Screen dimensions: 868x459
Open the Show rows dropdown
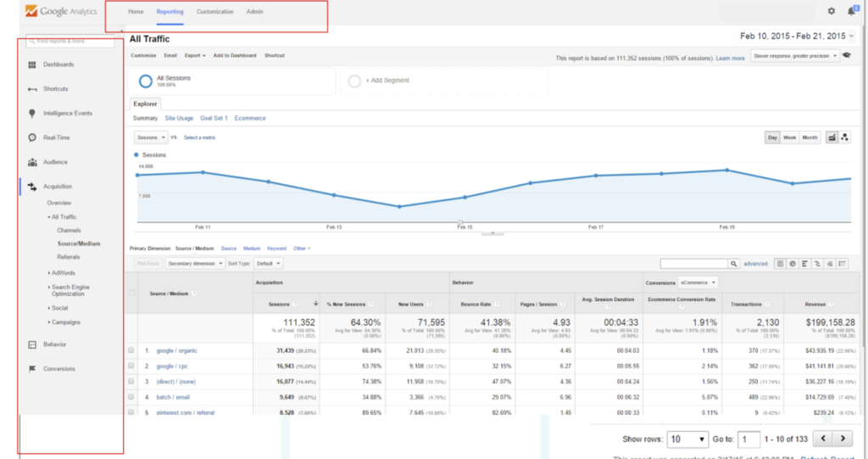[687, 439]
